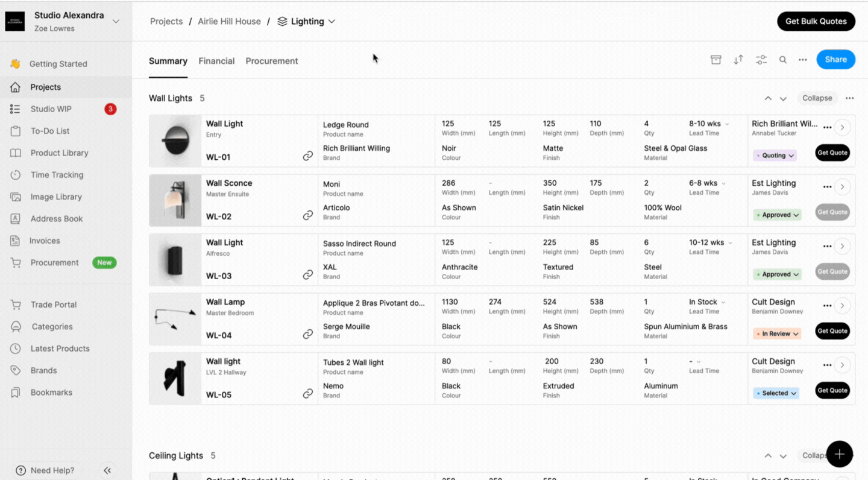
Task: Open the Lighting schedule dropdown in breadcrumb
Action: (306, 21)
